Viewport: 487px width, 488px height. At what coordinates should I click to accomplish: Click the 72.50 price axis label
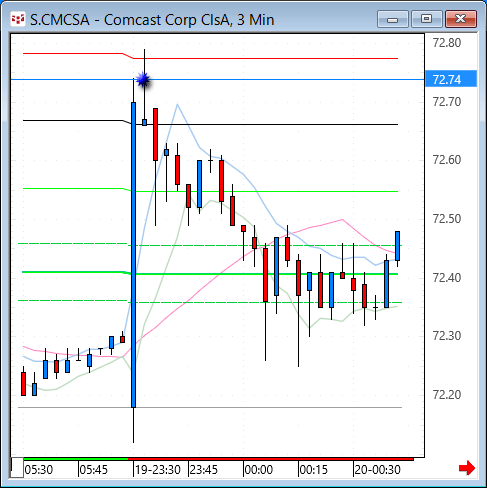(x=447, y=219)
